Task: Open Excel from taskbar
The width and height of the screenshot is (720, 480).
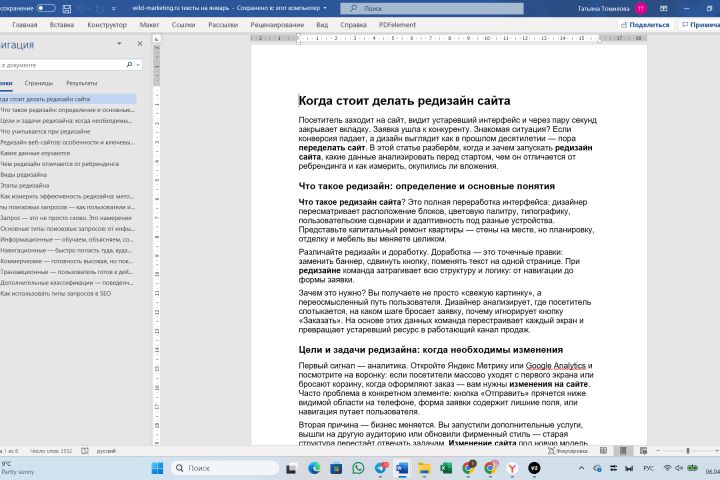Action: pos(445,468)
